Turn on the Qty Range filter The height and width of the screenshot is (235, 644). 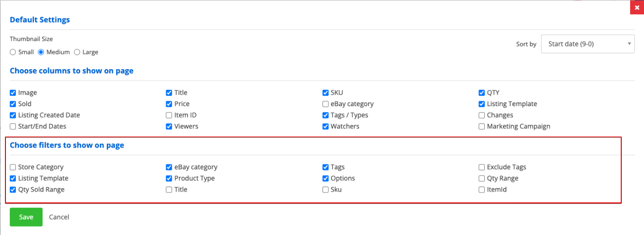pyautogui.click(x=482, y=179)
